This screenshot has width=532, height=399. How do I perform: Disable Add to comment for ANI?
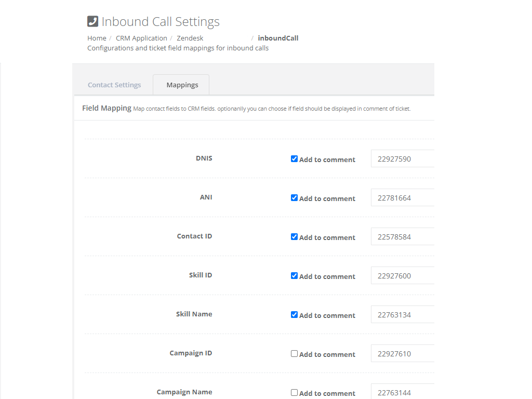[x=294, y=198]
